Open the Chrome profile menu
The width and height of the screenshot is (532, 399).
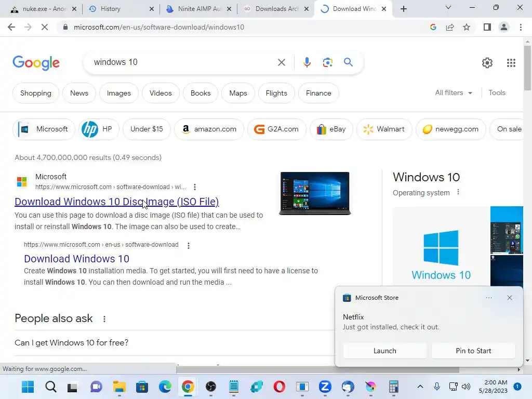[x=504, y=27]
